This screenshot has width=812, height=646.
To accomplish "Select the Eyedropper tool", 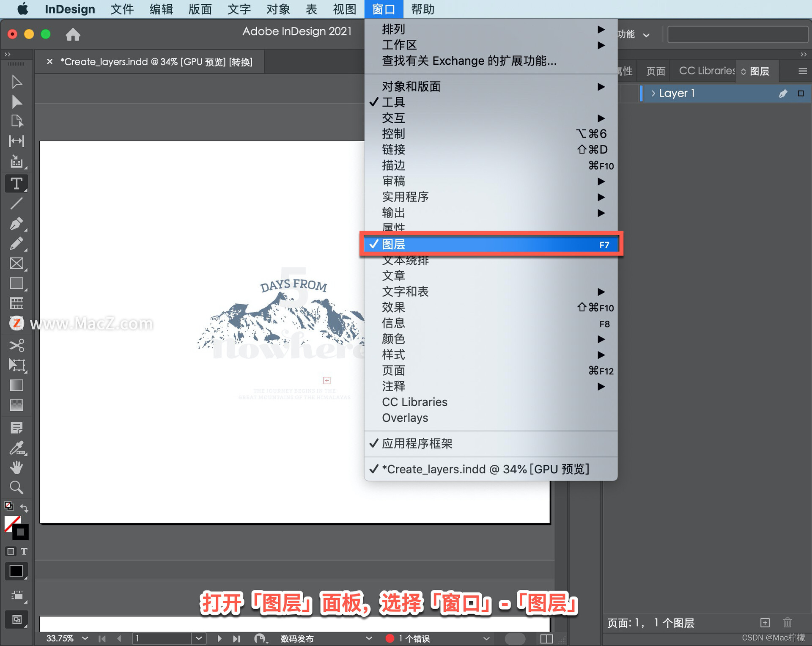I will click(17, 448).
